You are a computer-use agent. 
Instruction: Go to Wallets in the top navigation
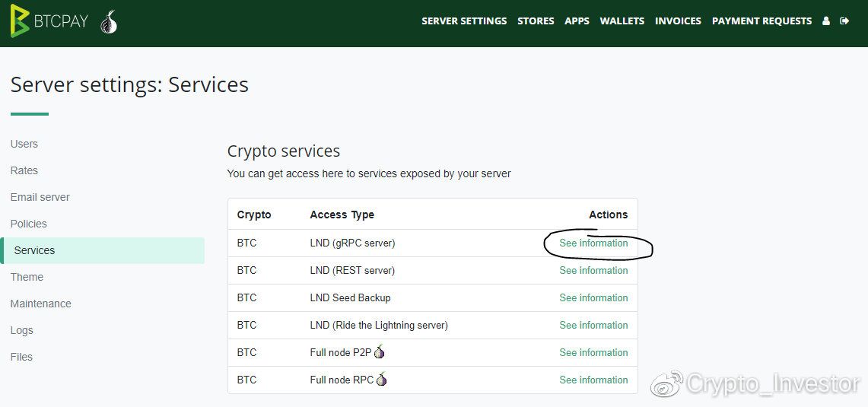pos(622,21)
